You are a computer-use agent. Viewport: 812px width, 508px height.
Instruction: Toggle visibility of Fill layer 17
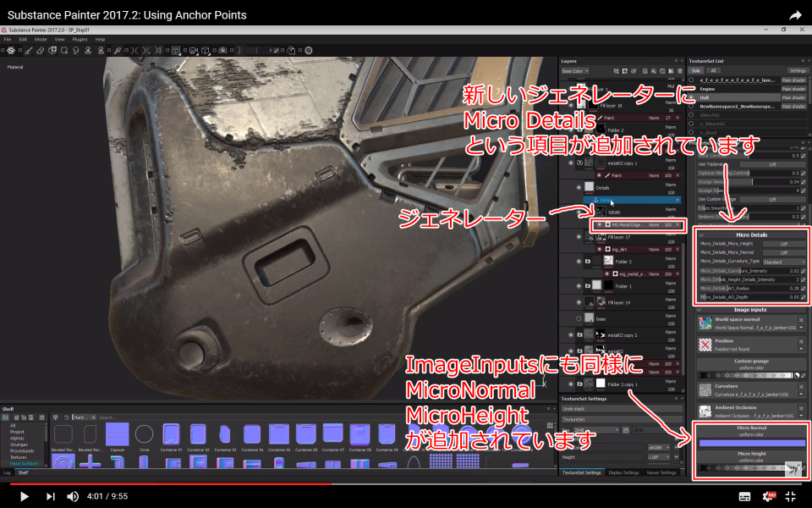pyautogui.click(x=579, y=237)
